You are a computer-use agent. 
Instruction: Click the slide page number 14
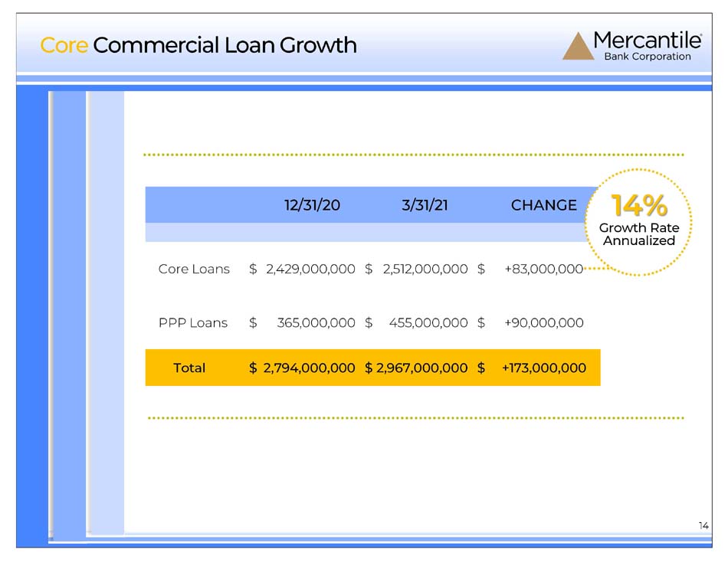pos(703,526)
